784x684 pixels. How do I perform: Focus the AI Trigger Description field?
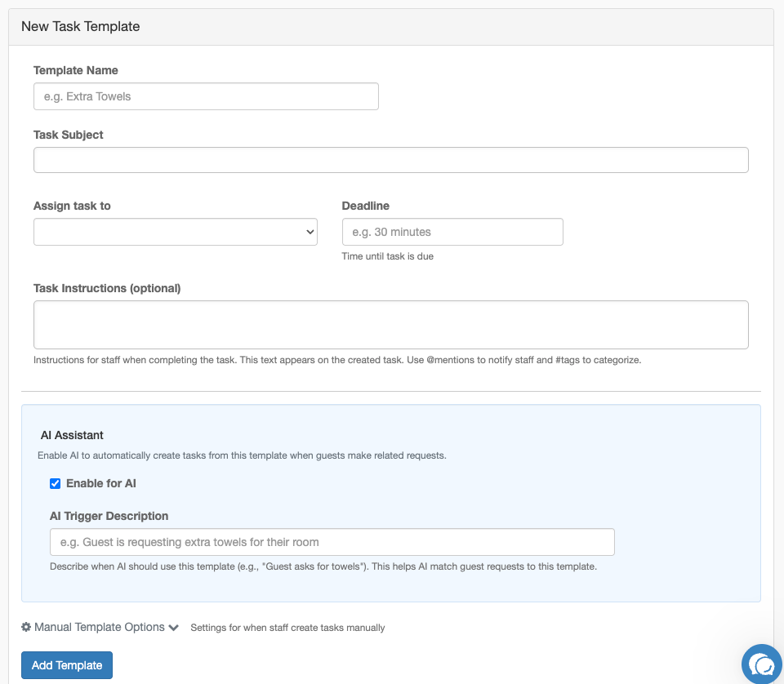332,542
